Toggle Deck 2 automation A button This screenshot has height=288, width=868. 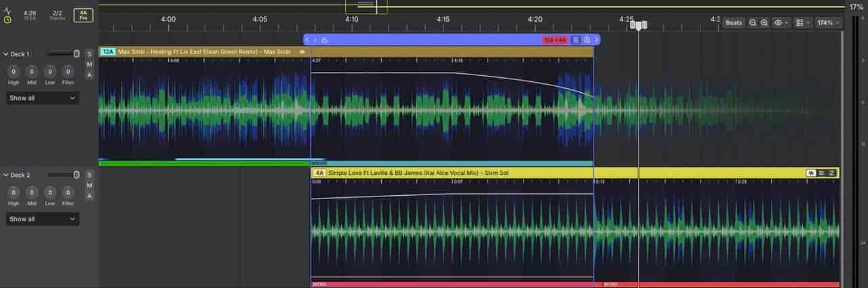pos(89,197)
